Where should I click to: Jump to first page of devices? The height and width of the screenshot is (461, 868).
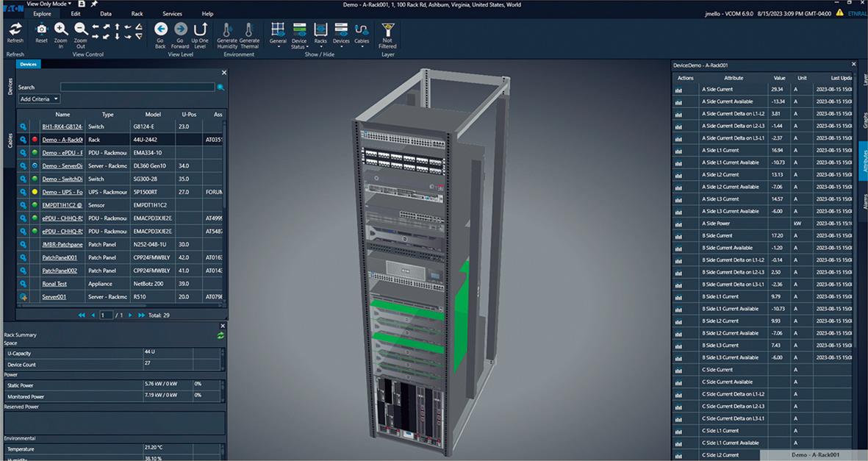[x=82, y=315]
